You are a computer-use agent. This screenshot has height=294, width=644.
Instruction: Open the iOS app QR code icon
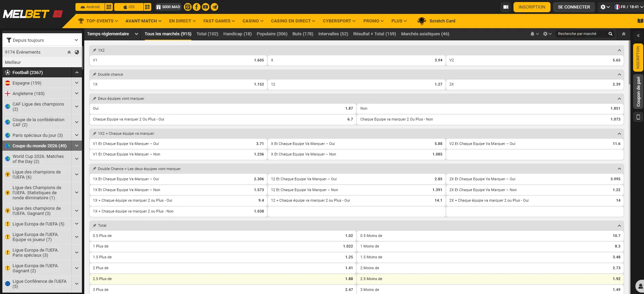click(147, 7)
